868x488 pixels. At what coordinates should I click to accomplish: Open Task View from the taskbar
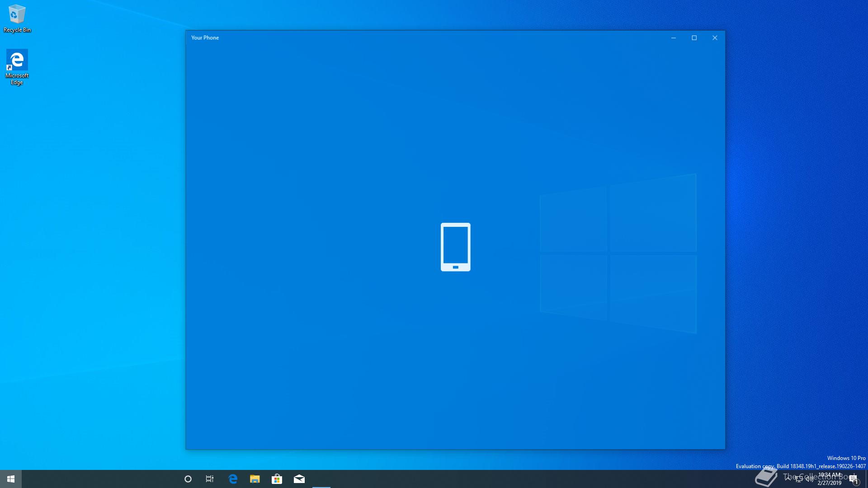210,479
